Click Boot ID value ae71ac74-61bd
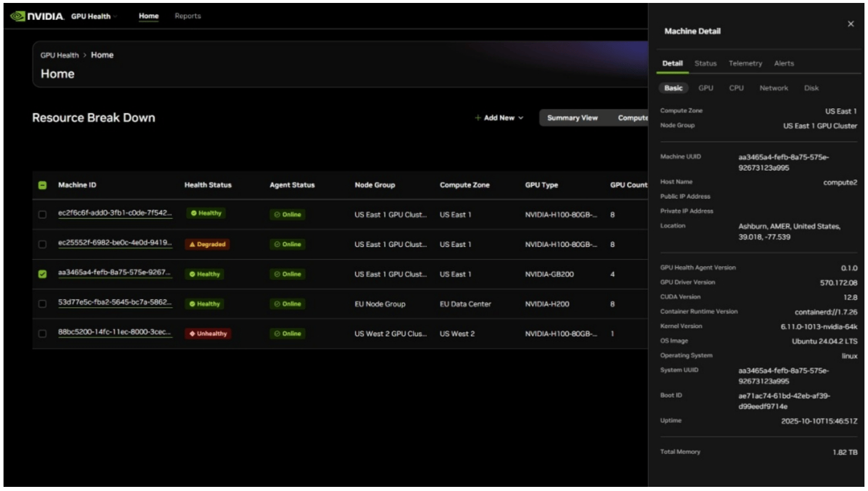This screenshot has height=491, width=868. pos(784,401)
